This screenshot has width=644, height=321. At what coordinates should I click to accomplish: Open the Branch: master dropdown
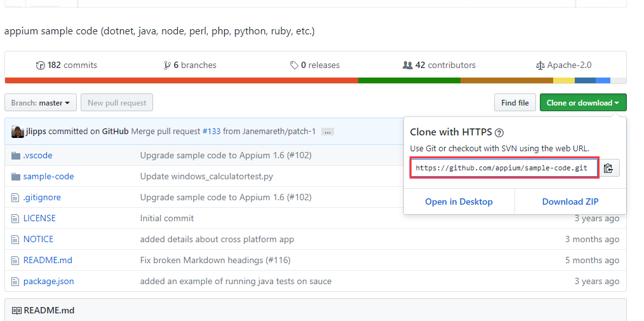(41, 103)
